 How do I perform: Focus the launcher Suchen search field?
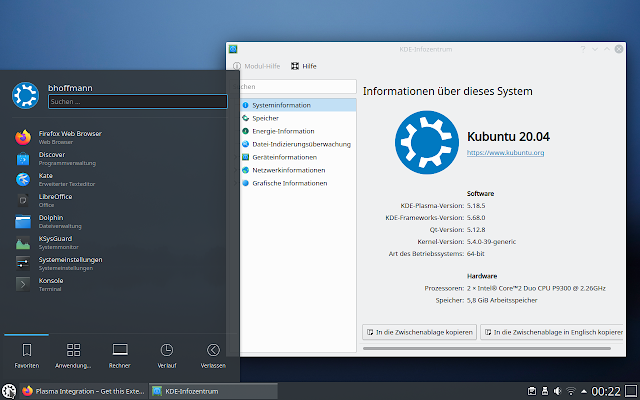tap(138, 102)
